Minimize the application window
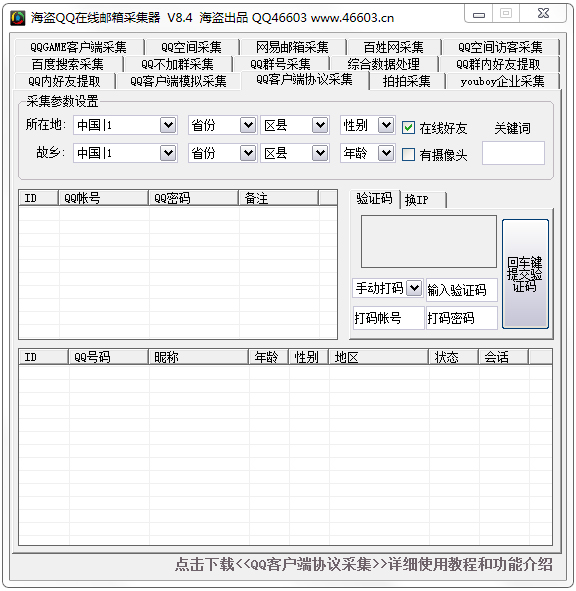The width and height of the screenshot is (576, 591). tap(479, 15)
